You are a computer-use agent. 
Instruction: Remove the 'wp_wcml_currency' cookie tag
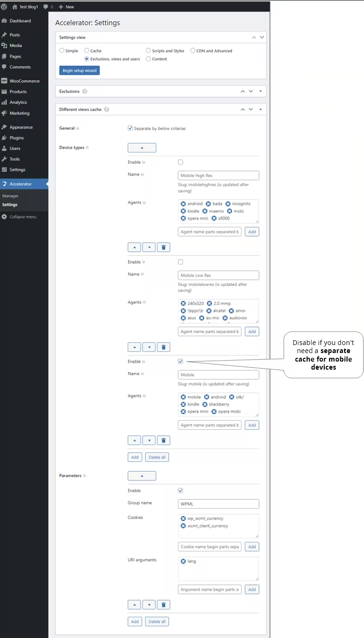(x=183, y=518)
